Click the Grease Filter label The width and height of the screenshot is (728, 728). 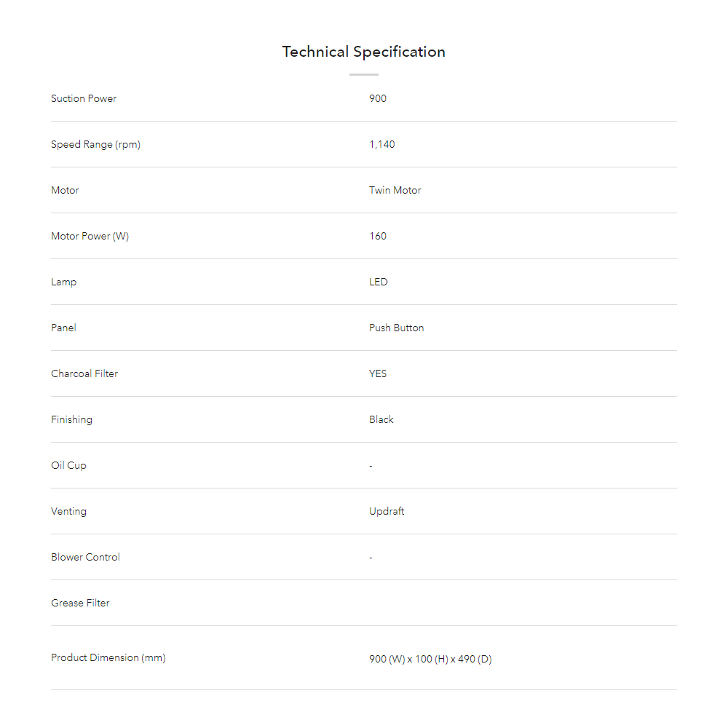pos(80,603)
